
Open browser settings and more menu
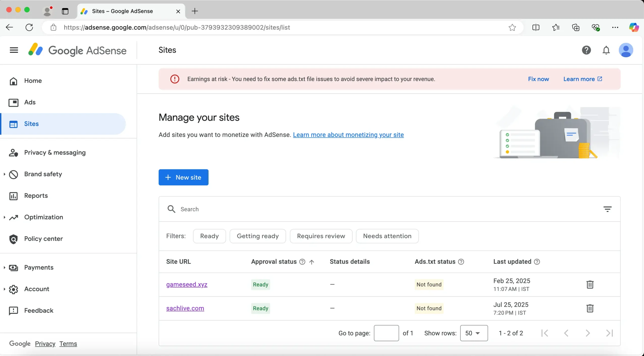click(x=615, y=27)
